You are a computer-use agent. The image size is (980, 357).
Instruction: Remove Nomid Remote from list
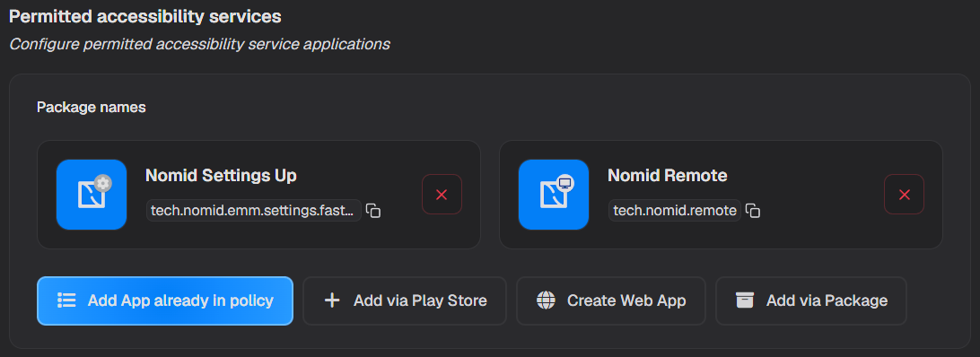[904, 195]
